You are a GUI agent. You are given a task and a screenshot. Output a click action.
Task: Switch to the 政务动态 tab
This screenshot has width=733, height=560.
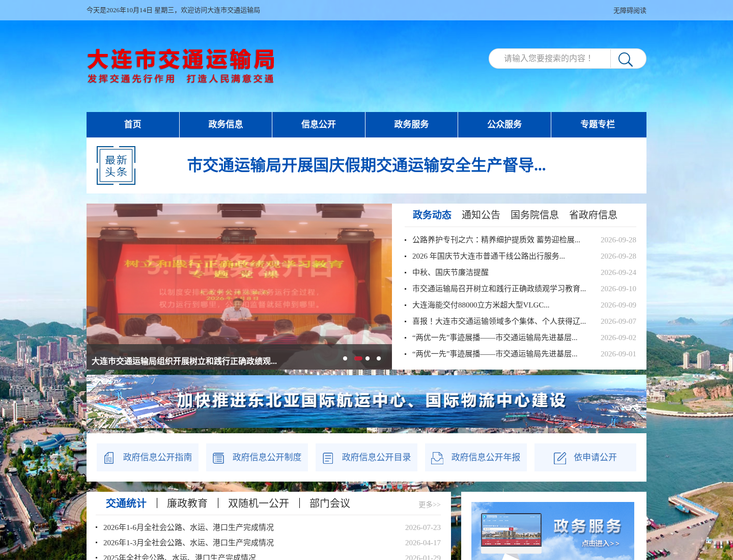pos(432,215)
